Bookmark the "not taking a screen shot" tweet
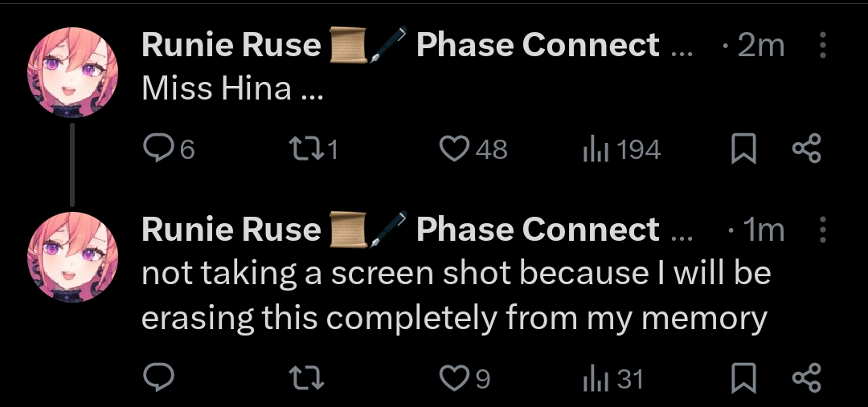This screenshot has width=868, height=407. (743, 378)
